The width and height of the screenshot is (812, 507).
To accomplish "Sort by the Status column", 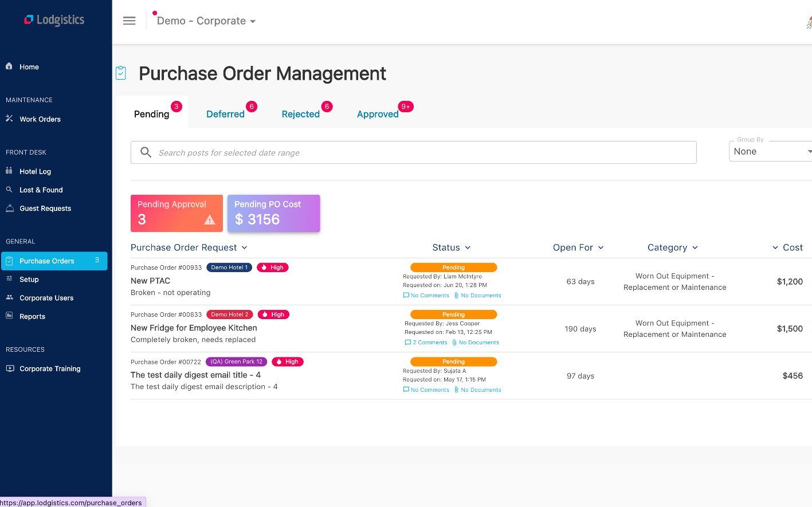I will [451, 247].
